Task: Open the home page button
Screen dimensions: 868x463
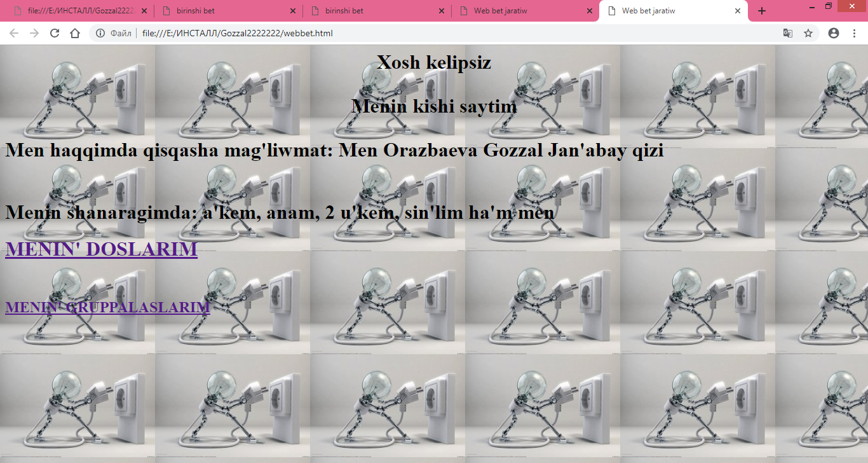Action: click(x=75, y=33)
